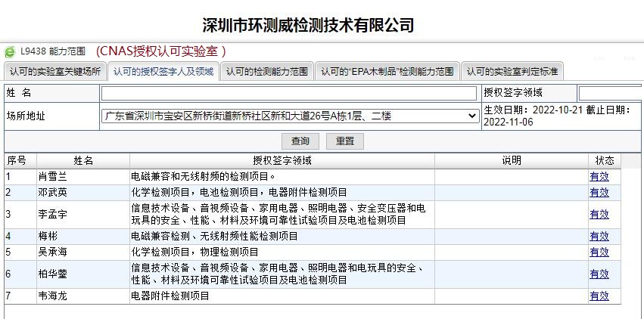Image resolution: width=644 pixels, height=319 pixels.
Task: Open the "EPA木制品" 检测能力范围 tab
Action: point(387,72)
